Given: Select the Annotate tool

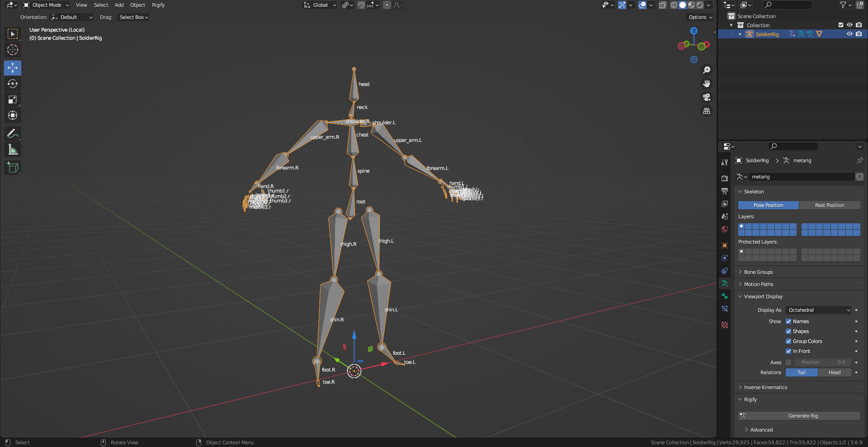Looking at the screenshot, I should click(x=13, y=133).
